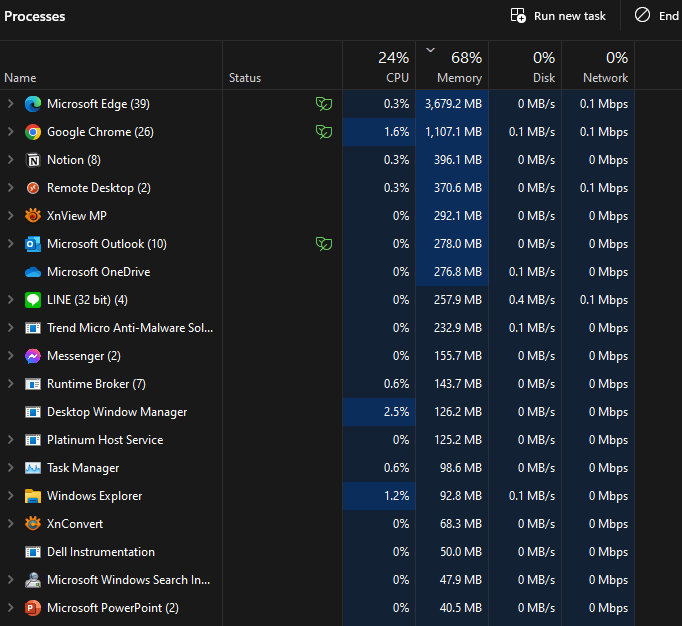Click the End task circle-slash icon
This screenshot has height=626, width=682.
[x=642, y=15]
